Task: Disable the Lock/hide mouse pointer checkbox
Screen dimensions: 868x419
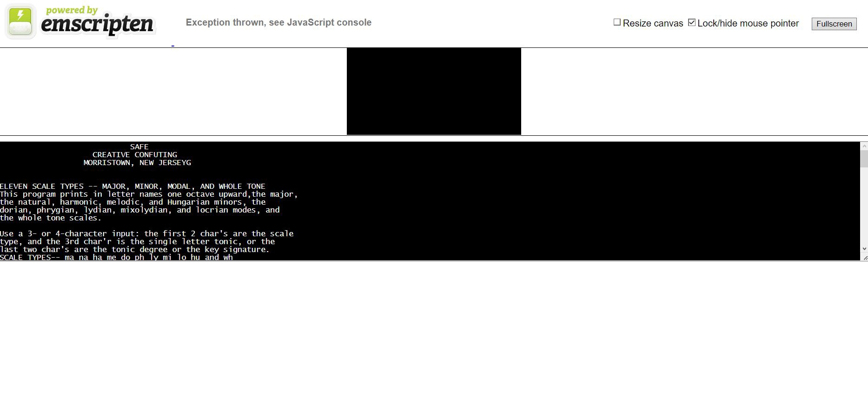Action: click(x=692, y=22)
